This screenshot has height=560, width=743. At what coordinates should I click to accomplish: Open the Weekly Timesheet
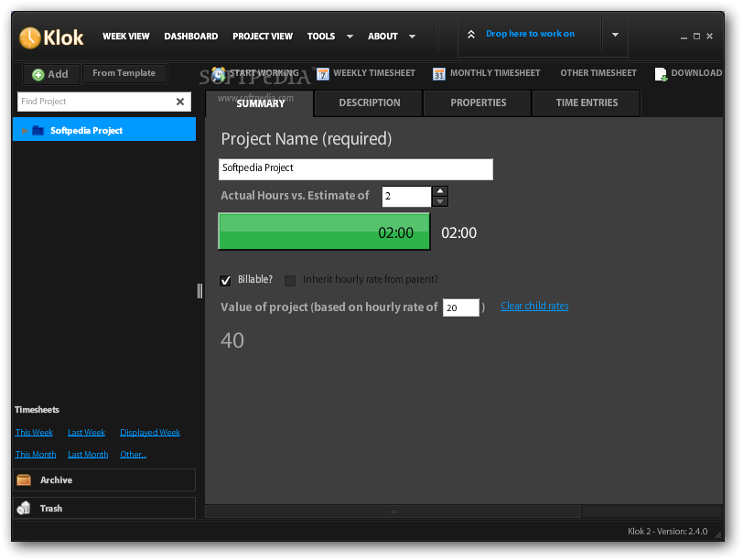pyautogui.click(x=366, y=73)
